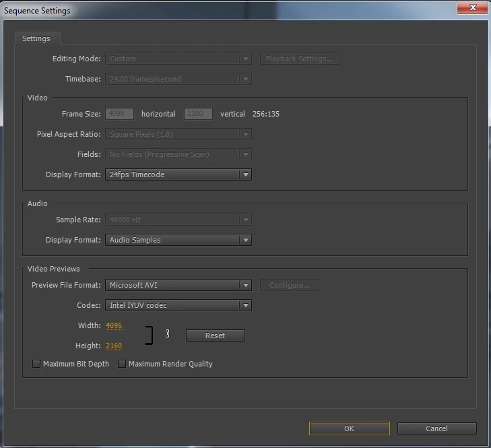Click the 256:135 aspect ratio text
Viewport: 491px width, 448px height.
(265, 114)
